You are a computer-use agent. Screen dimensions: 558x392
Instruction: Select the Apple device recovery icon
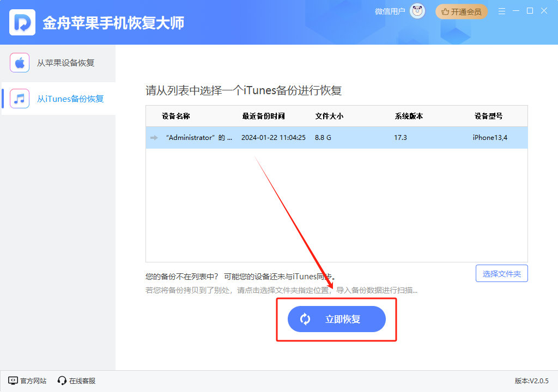pos(20,63)
